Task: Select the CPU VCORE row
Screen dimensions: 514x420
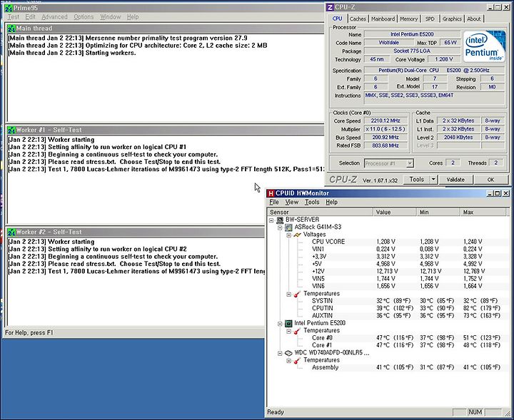Action: [x=388, y=242]
